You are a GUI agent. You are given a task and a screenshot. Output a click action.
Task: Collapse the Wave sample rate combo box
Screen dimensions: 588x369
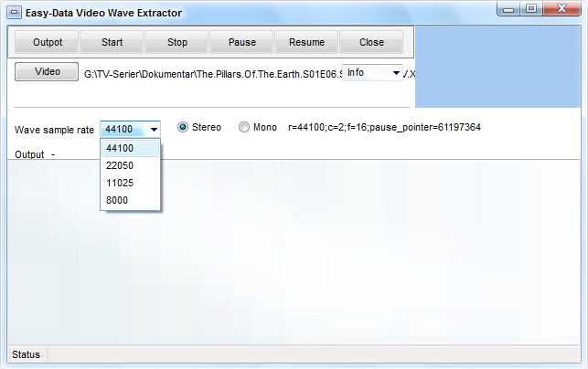tap(155, 130)
